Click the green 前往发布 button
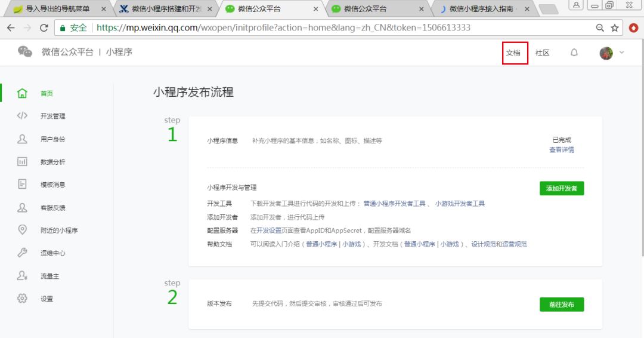The height and width of the screenshot is (338, 644). click(562, 305)
